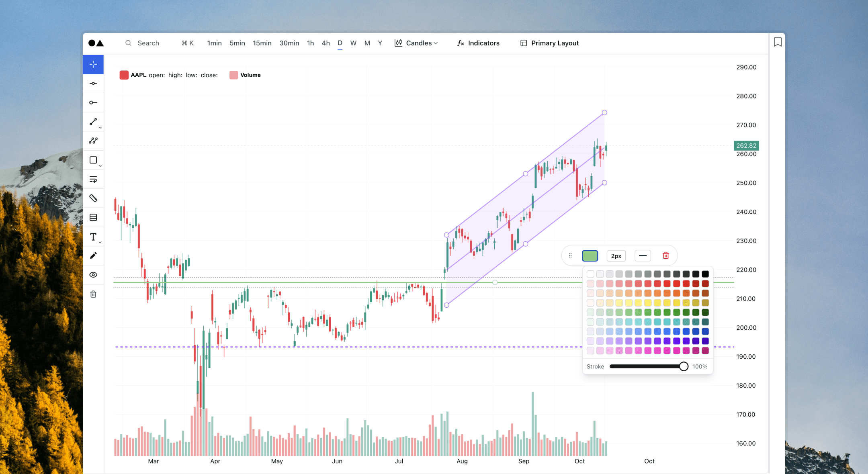Toggle the AAPL series red legend box

point(124,75)
